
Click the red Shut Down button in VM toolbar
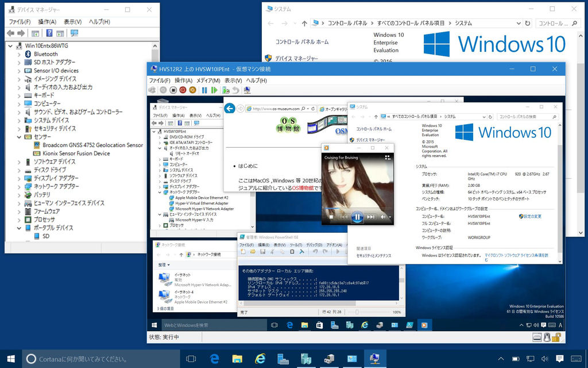pos(183,90)
